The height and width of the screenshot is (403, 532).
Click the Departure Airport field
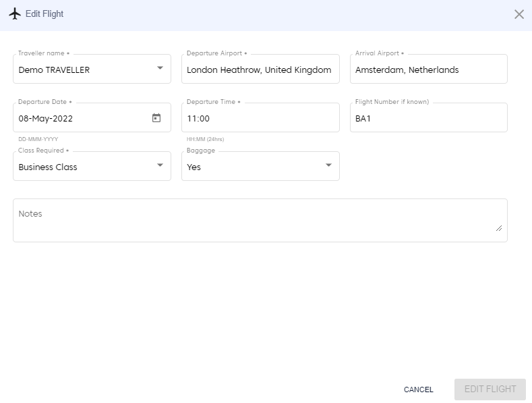coord(260,70)
